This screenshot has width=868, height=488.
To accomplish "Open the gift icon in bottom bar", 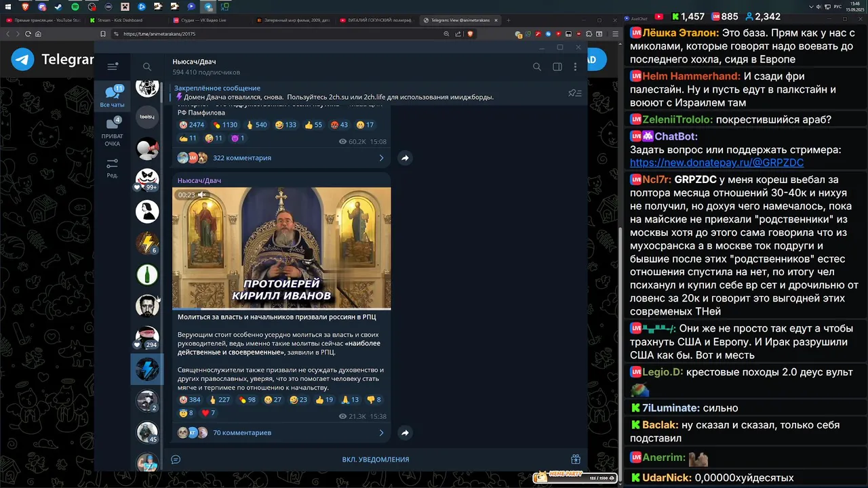I will tap(575, 460).
